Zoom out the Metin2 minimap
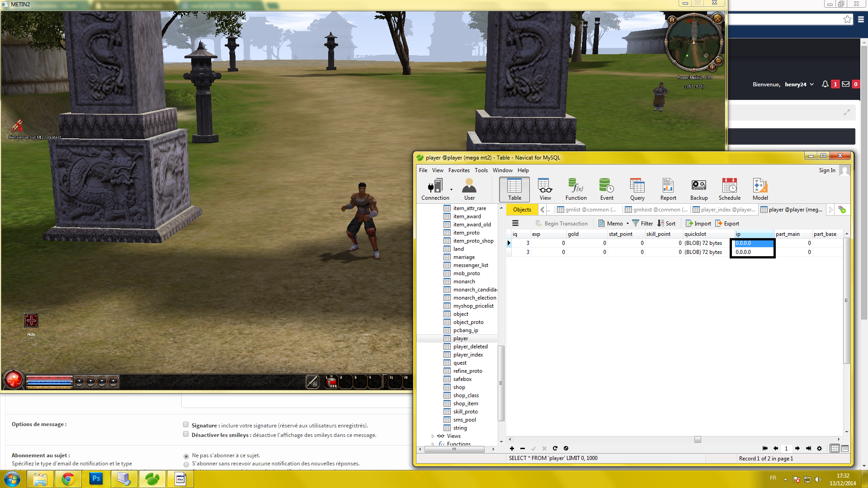Screen dimensions: 868x488 pos(719,61)
